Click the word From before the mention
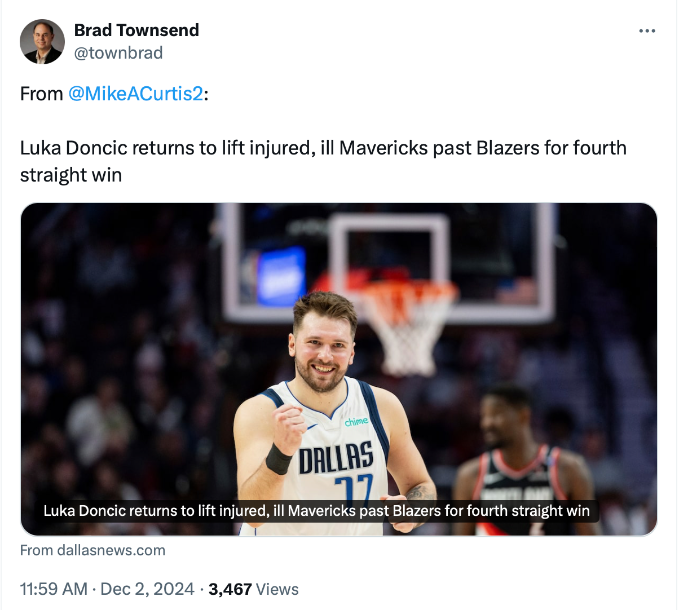Viewport: 679px width, 610px height. pos(41,93)
